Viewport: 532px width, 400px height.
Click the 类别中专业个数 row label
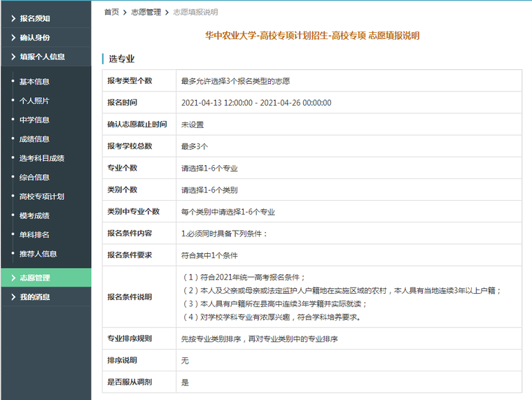coord(133,211)
